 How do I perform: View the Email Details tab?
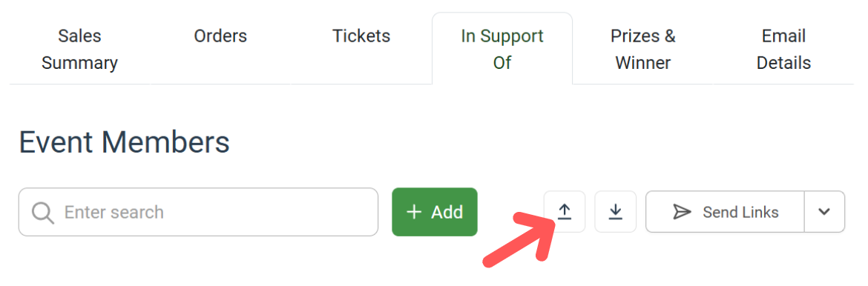(784, 49)
